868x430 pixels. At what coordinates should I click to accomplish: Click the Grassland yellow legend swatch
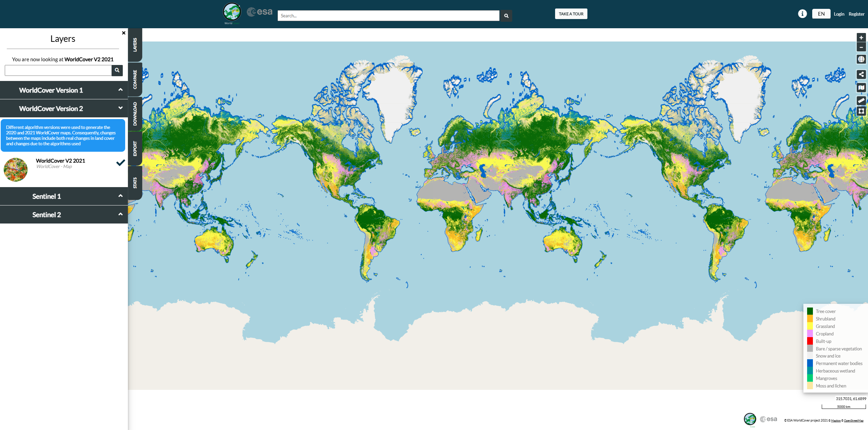click(810, 326)
